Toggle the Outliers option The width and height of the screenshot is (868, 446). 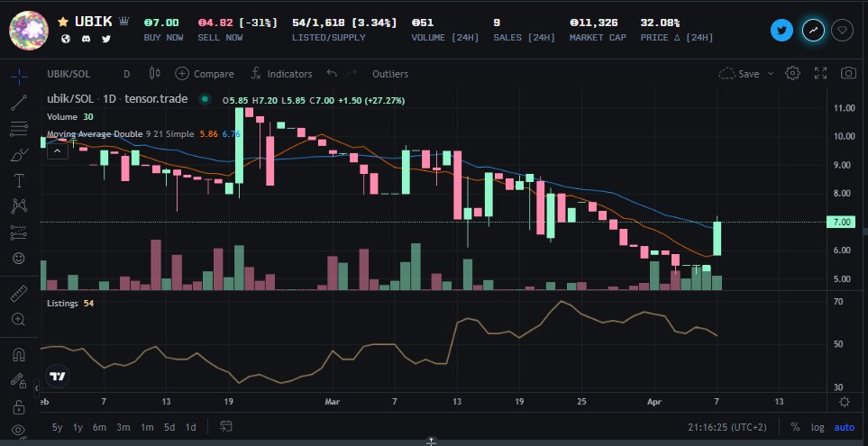(x=390, y=74)
